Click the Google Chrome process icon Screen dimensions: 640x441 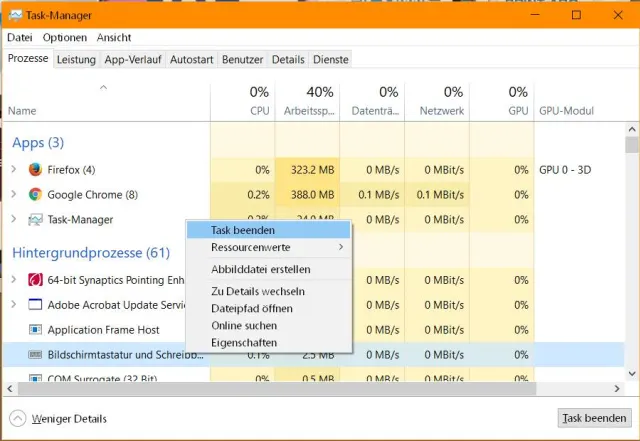tap(35, 195)
